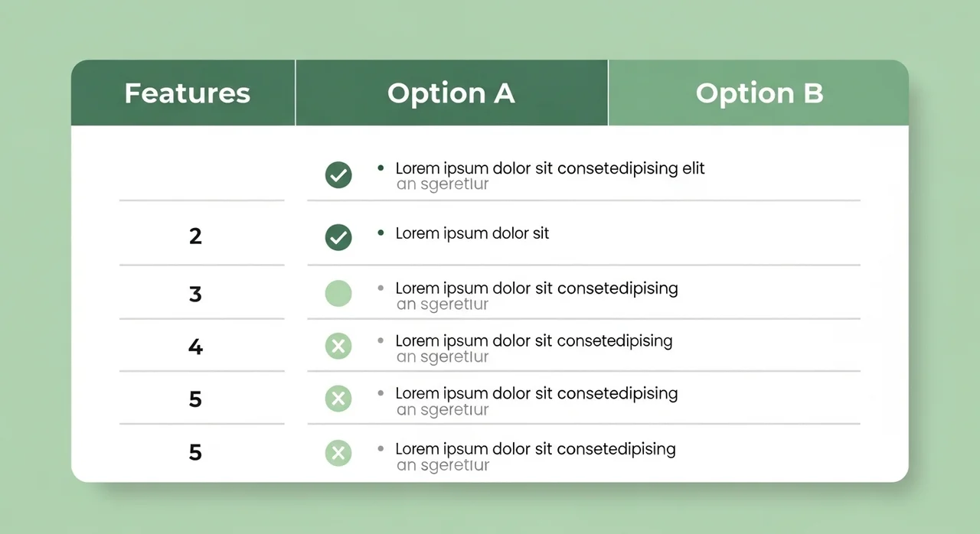Screen dimensions: 980x534
Task: Click the checkmark icon in the top row
Action: [338, 175]
